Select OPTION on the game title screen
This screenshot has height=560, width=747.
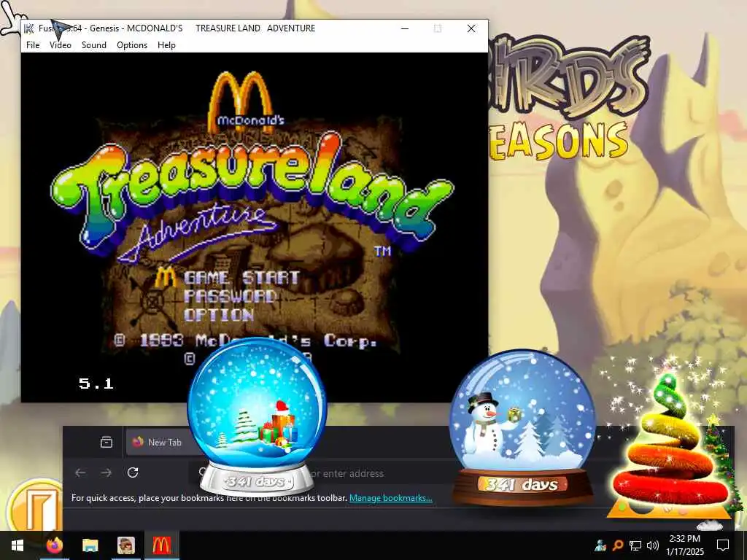point(219,315)
